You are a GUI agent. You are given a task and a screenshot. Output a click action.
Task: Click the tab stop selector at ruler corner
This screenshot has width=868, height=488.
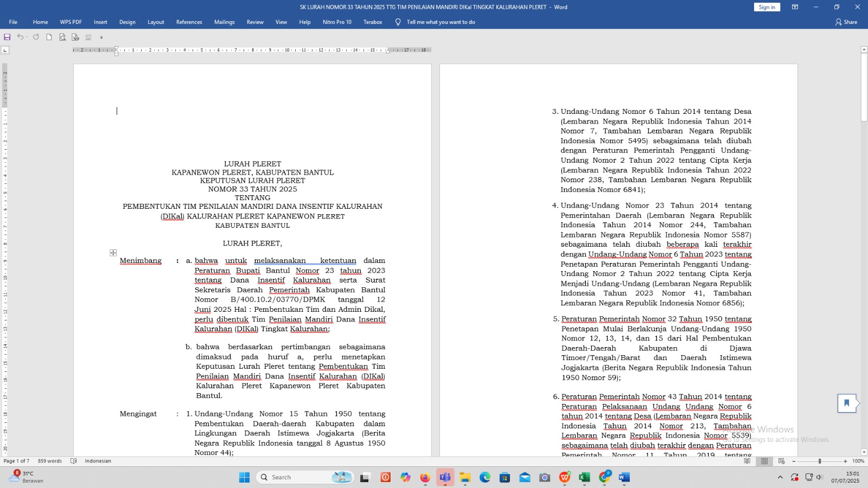(5, 50)
